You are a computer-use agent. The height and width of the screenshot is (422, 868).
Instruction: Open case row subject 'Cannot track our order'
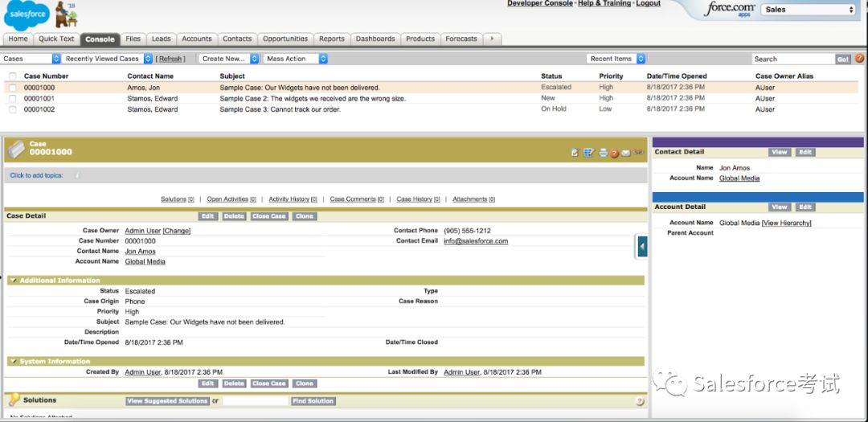click(x=280, y=109)
